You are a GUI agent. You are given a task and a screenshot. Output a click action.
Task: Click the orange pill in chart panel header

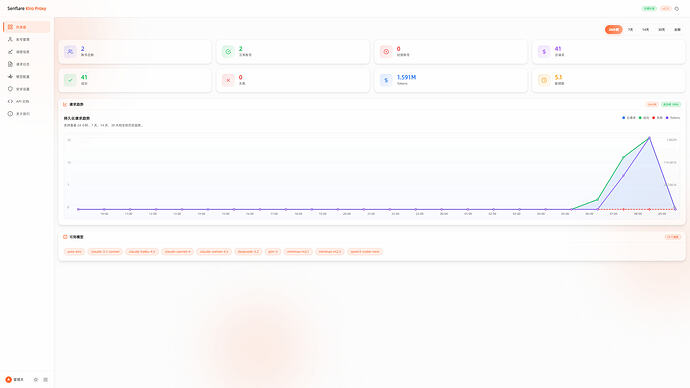click(x=652, y=104)
